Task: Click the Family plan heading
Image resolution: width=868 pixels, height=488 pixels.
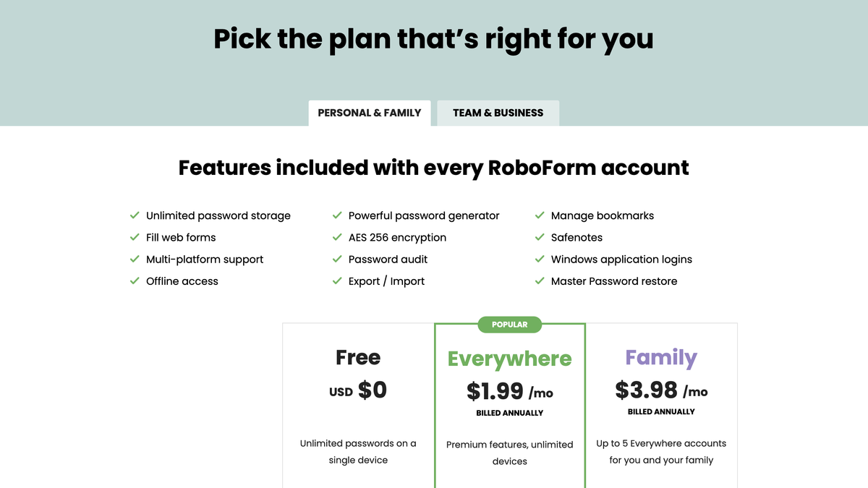Action: click(660, 357)
